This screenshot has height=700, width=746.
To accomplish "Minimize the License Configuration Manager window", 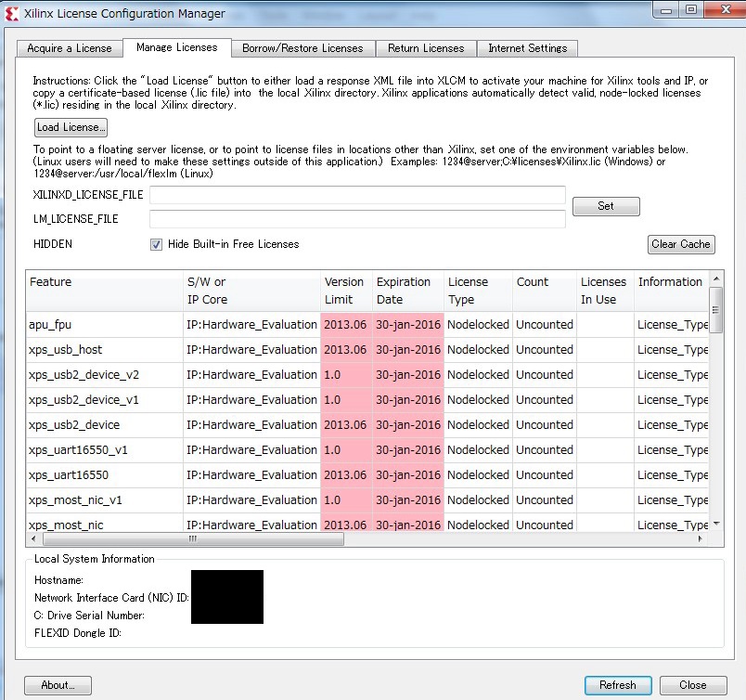I will pyautogui.click(x=666, y=10).
